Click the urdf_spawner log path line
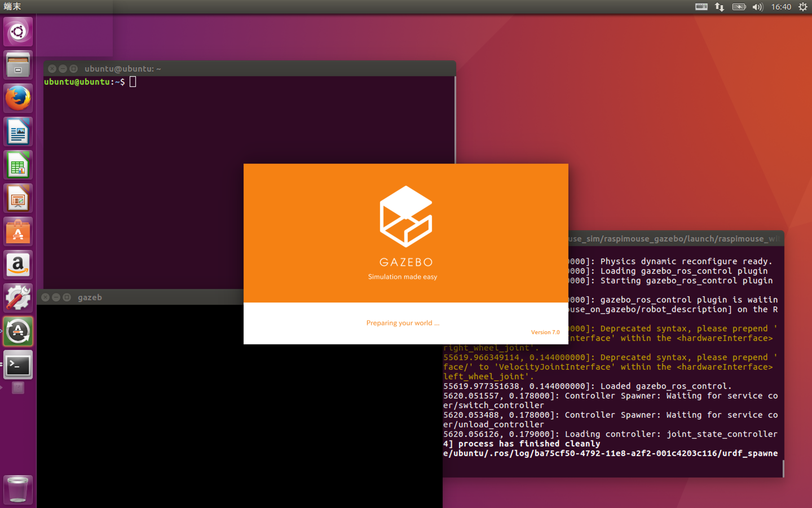 (610, 454)
